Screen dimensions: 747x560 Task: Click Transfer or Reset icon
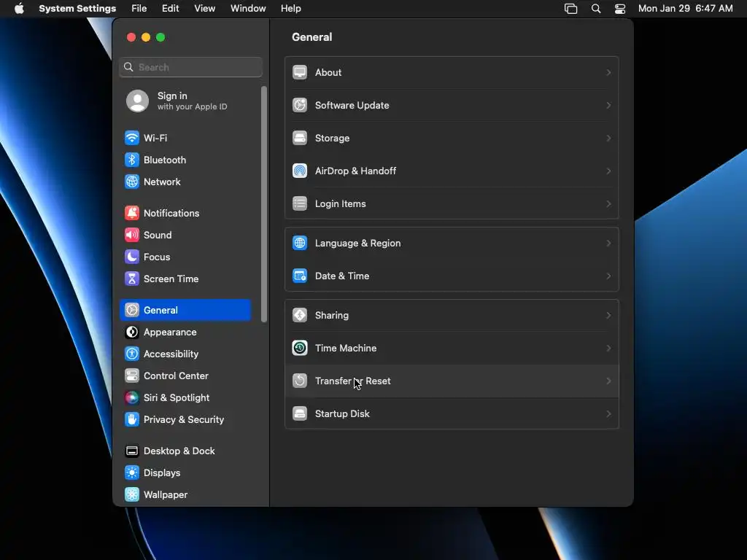point(300,381)
